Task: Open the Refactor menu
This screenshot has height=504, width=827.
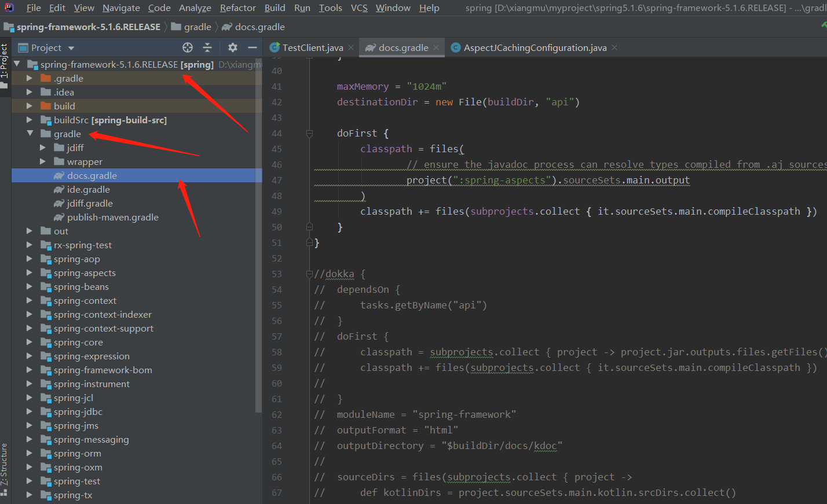Action: tap(237, 8)
